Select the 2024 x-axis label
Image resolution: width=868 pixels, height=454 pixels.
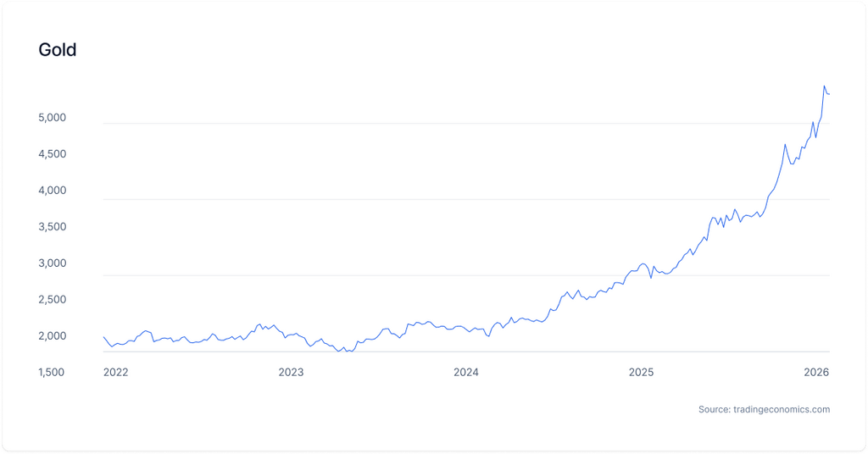pos(465,372)
